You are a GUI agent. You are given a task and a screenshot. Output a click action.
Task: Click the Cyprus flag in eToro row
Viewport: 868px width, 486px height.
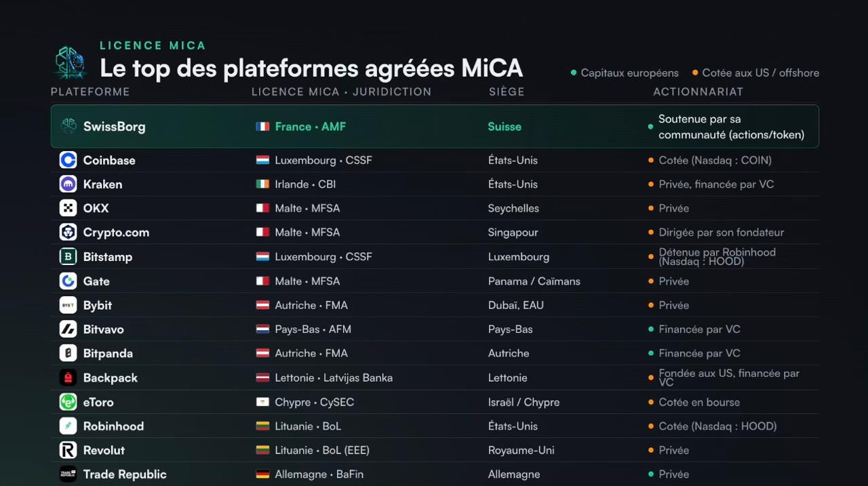[262, 402]
